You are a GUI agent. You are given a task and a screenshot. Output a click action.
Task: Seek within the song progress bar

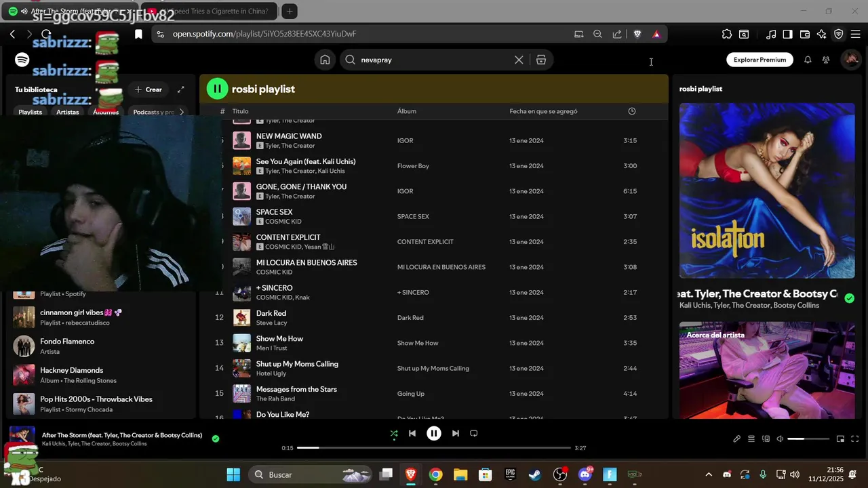click(x=434, y=448)
